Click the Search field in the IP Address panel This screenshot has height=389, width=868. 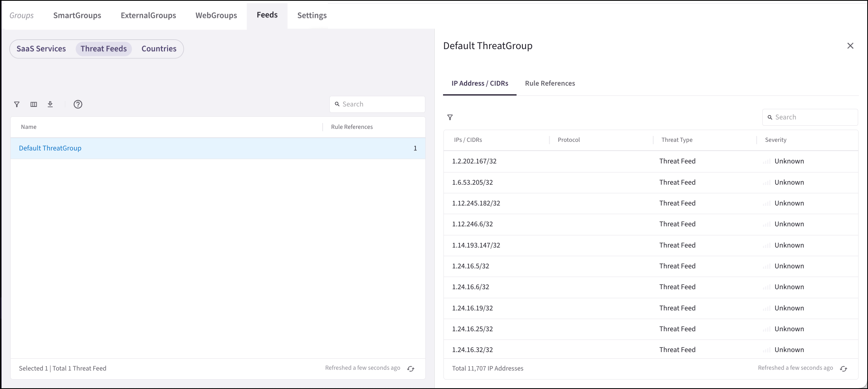tap(810, 117)
